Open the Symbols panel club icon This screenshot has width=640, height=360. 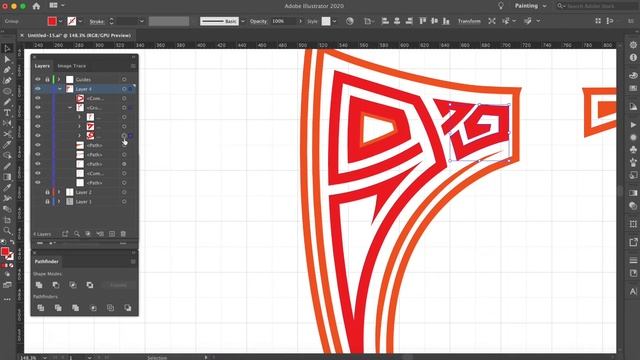point(633,150)
